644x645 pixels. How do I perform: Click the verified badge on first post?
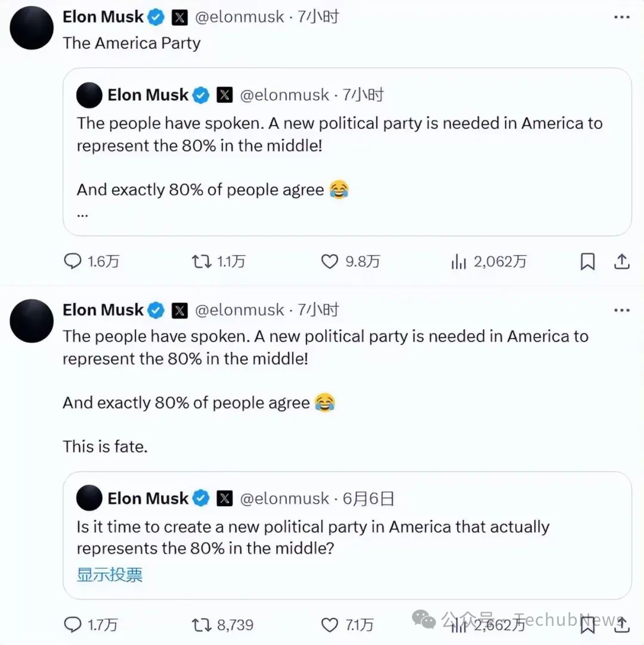coord(156,18)
